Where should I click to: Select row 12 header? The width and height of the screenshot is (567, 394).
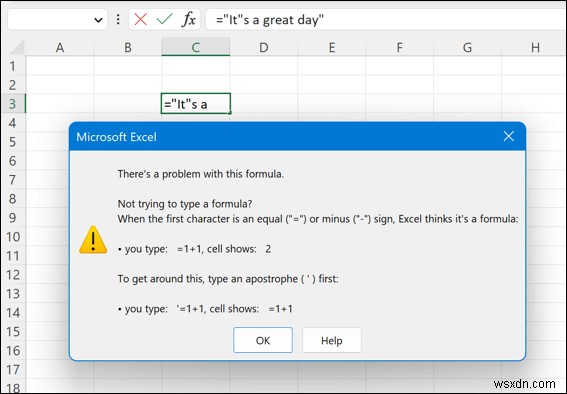coord(13,275)
